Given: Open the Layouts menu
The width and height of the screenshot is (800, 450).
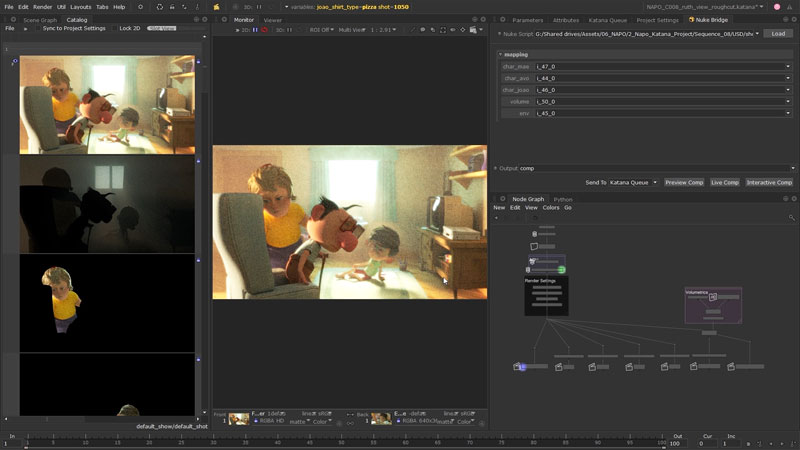Looking at the screenshot, I should pos(81,7).
